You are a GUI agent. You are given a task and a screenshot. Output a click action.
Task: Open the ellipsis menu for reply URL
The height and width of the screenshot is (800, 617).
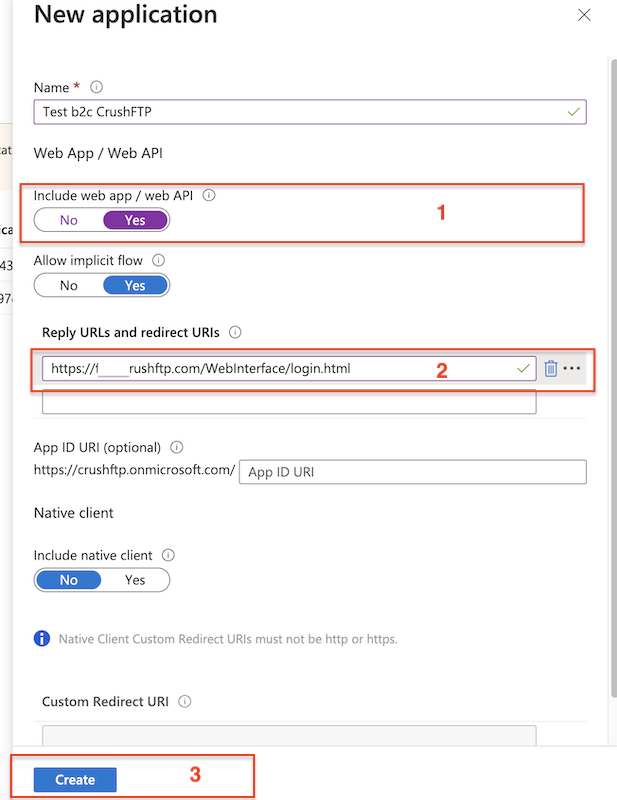pyautogui.click(x=572, y=369)
